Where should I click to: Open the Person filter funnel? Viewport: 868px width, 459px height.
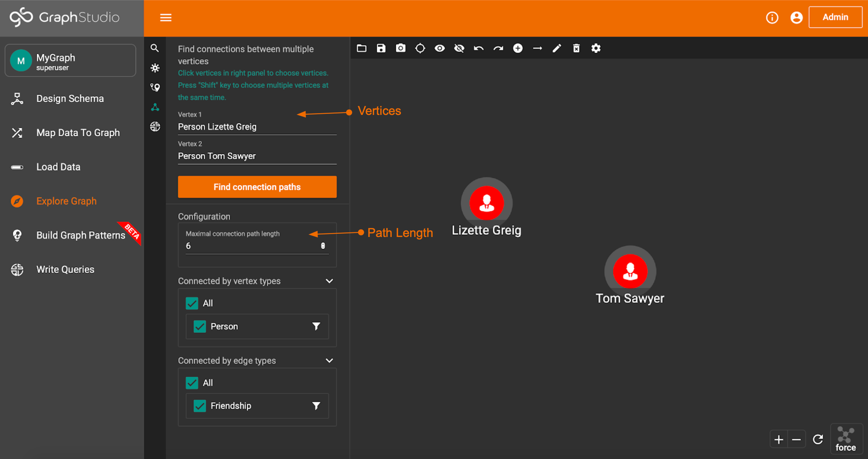pos(316,326)
